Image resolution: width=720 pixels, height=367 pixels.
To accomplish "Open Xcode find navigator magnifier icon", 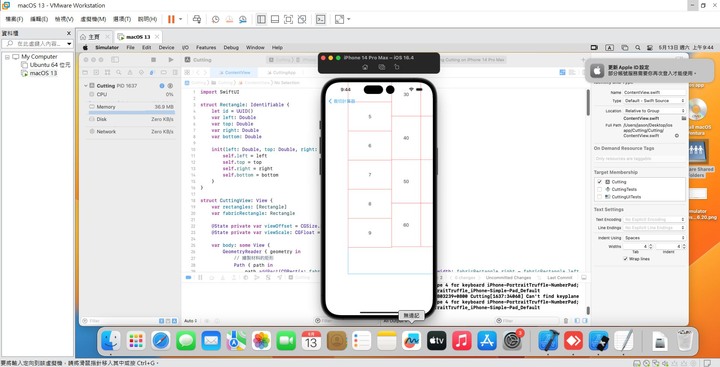I will [118, 73].
